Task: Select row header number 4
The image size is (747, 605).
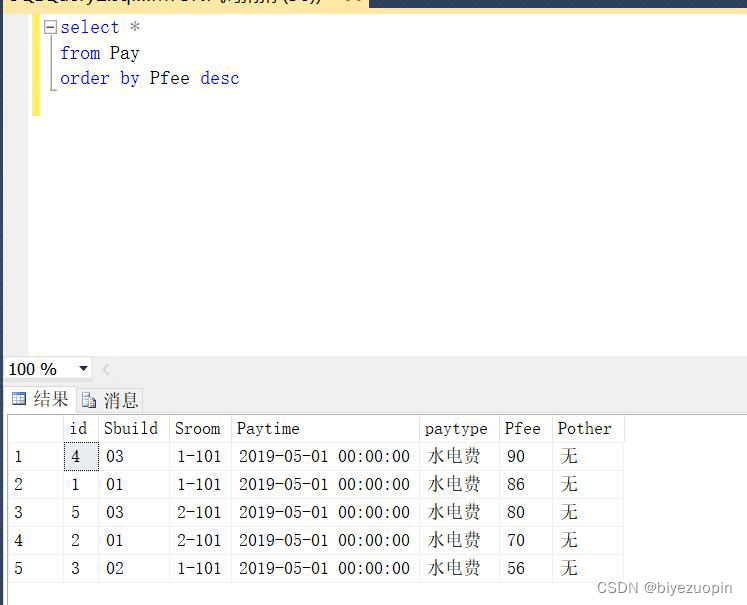Action: coord(36,540)
